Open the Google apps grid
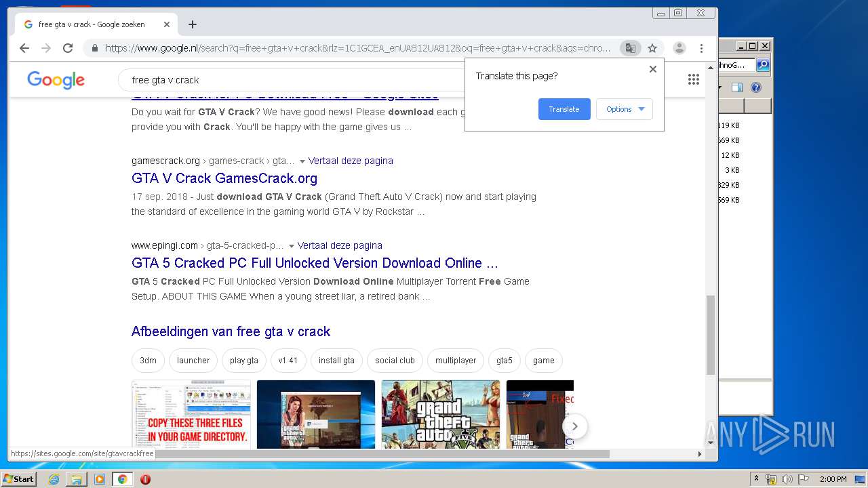The image size is (868, 488). pos(693,79)
